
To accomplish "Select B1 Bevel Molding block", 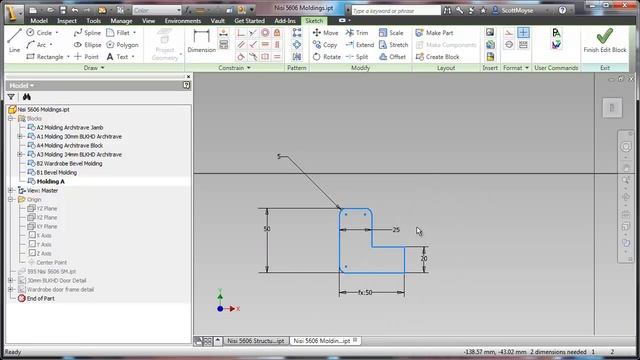I will click(x=56, y=172).
